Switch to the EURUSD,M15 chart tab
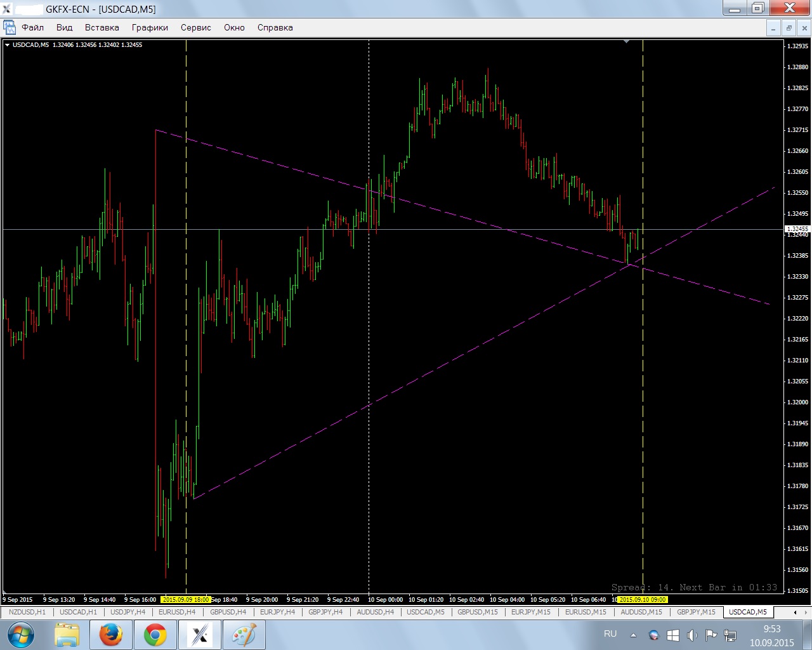Screen dimensions: 812x650 point(586,612)
